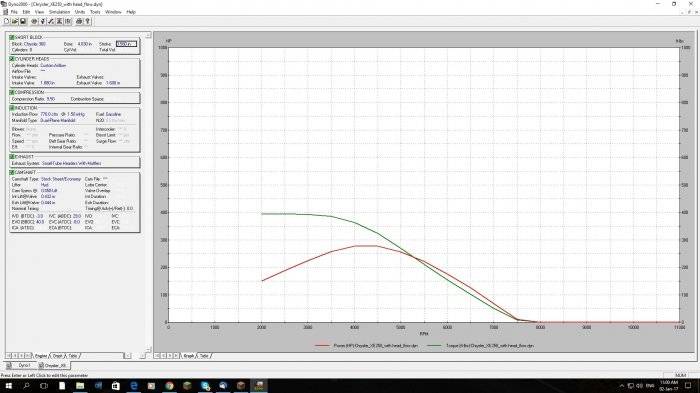Toggle the INDUCTION checkbox
700x393 pixels.
tap(12, 108)
